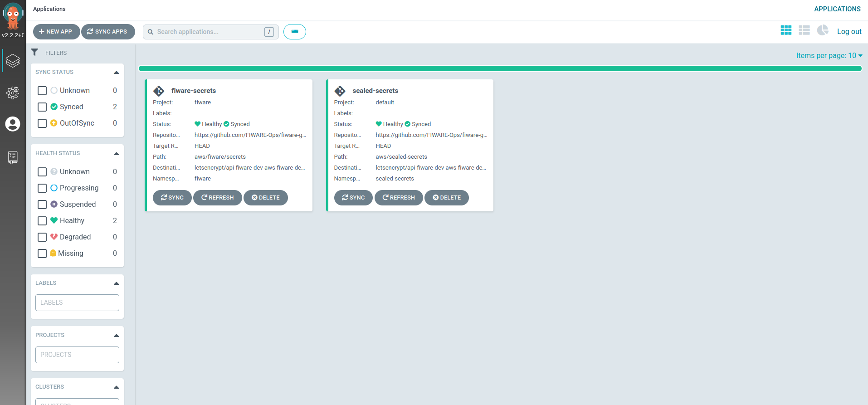Check Missing filter checkbox
The height and width of the screenshot is (405, 868).
42,254
